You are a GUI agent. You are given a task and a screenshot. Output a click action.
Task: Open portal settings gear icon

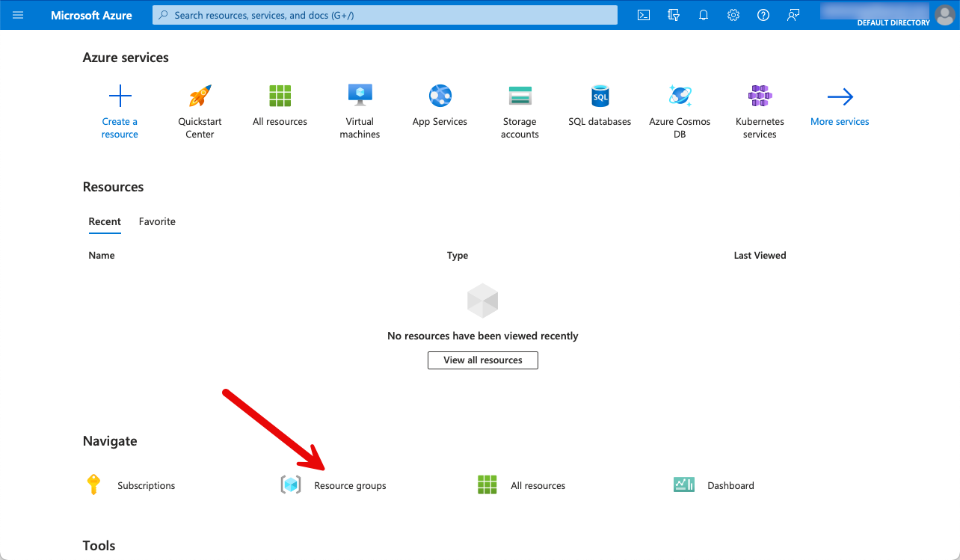733,15
